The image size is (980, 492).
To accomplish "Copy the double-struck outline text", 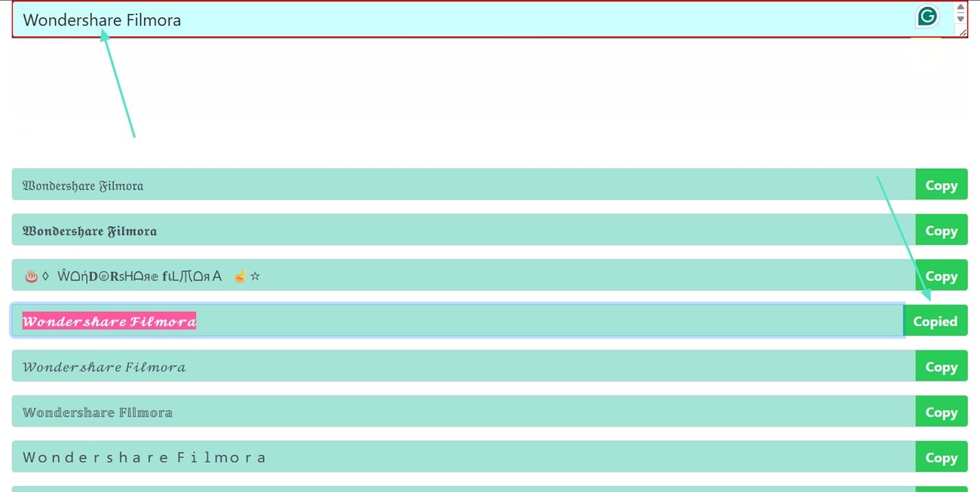I will point(942,411).
